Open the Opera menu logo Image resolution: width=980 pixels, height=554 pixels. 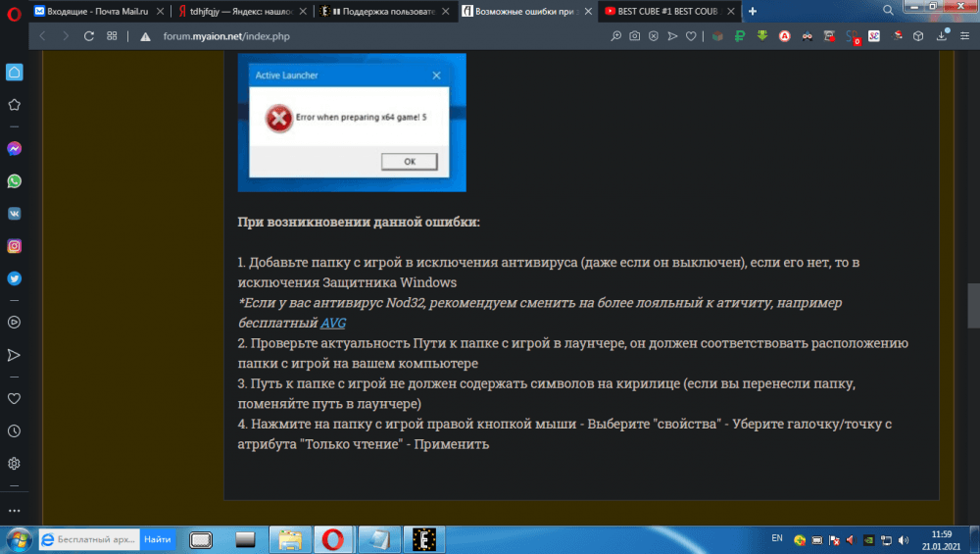[x=14, y=12]
